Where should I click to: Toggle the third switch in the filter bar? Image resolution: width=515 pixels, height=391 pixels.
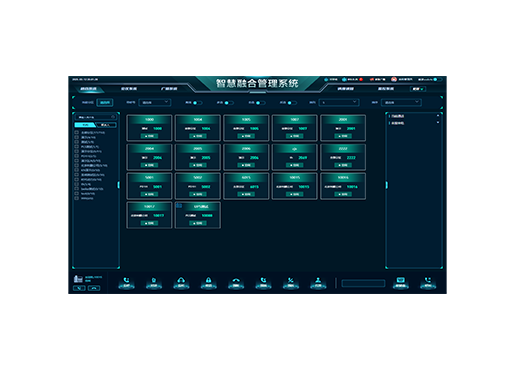coord(260,103)
